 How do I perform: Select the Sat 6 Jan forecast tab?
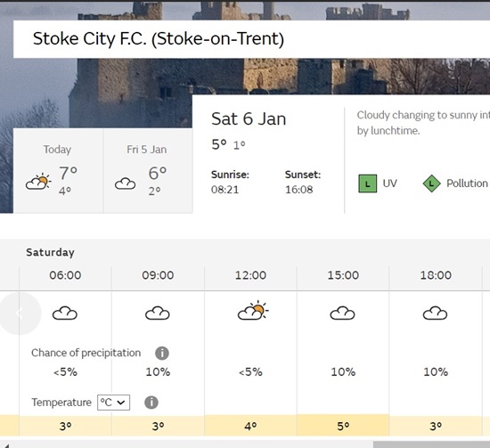[x=268, y=154]
